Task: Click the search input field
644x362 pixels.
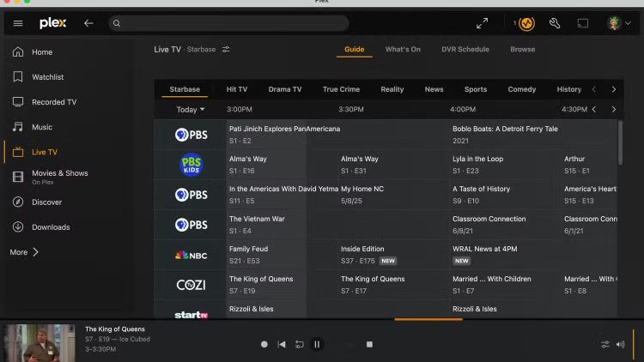Action: pos(232,23)
